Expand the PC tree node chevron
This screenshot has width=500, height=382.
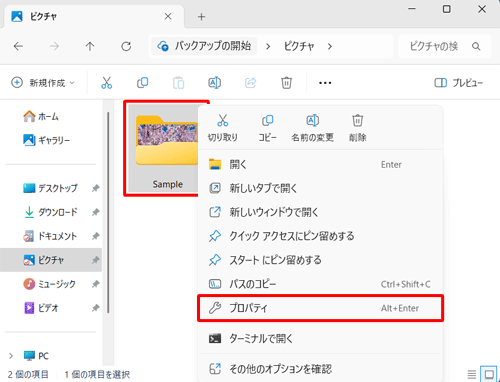click(x=11, y=356)
